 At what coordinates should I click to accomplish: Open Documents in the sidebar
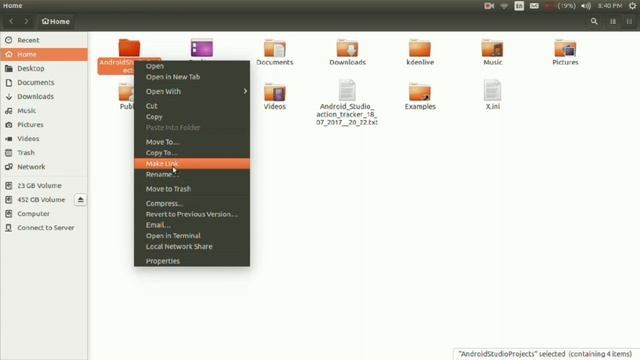click(x=44, y=82)
